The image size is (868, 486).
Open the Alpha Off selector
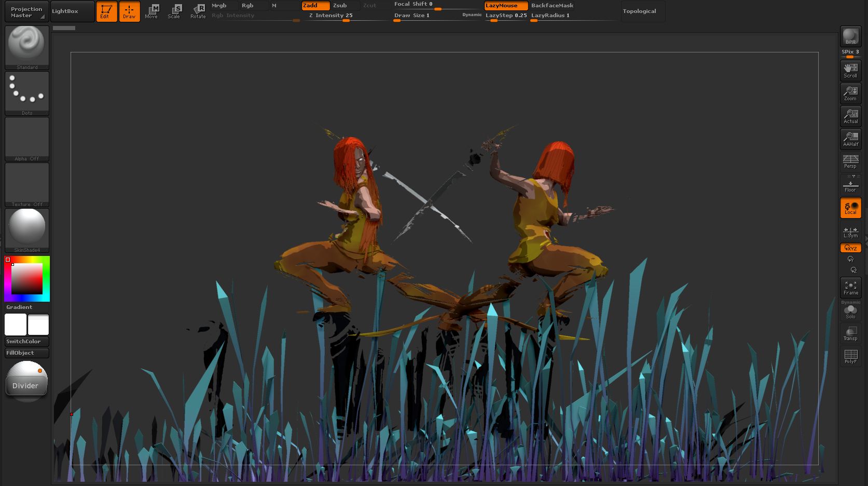[x=27, y=139]
